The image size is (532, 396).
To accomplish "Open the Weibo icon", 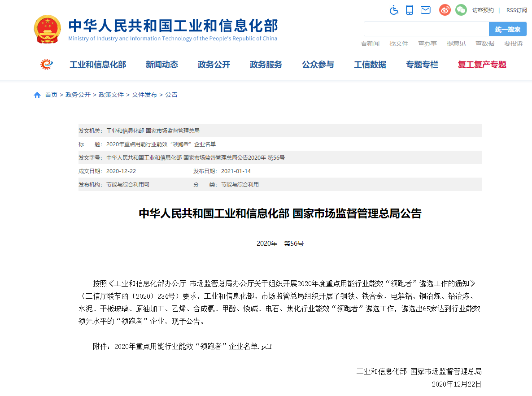I will (445, 10).
